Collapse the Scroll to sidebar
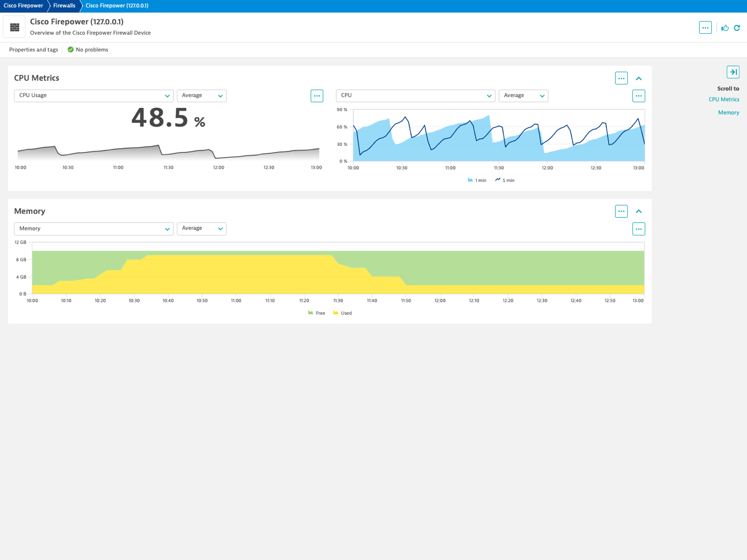The height and width of the screenshot is (560, 747). pyautogui.click(x=733, y=72)
